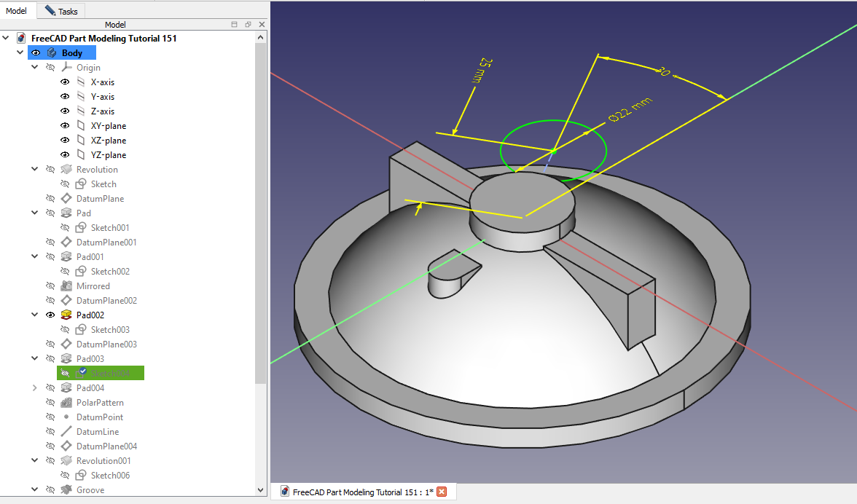Switch to the Tasks tab

pos(62,11)
